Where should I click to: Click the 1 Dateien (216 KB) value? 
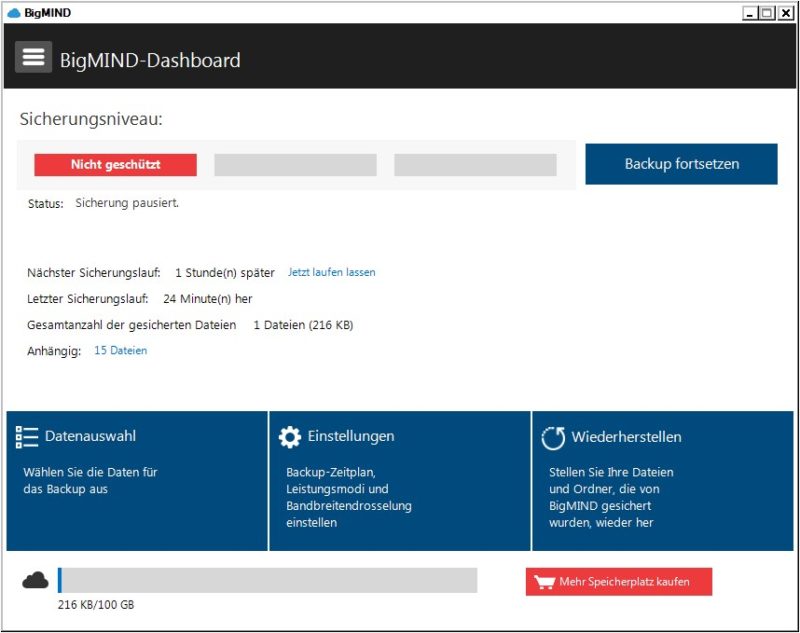tap(303, 325)
